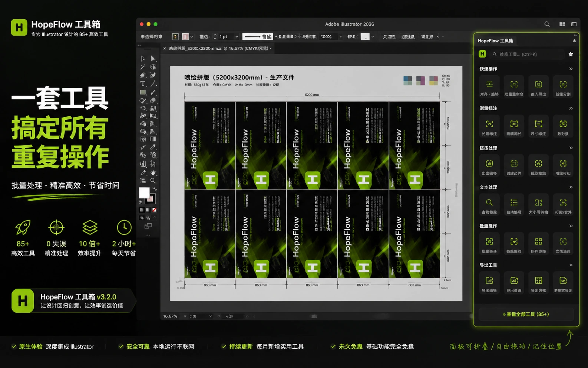The width and height of the screenshot is (588, 368).
Task: Open the workspace layout switcher icon
Action: (562, 24)
